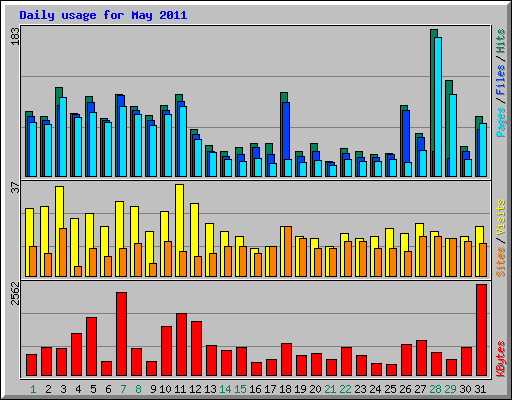Click the '2562' KBytes axis value

[x=15, y=293]
